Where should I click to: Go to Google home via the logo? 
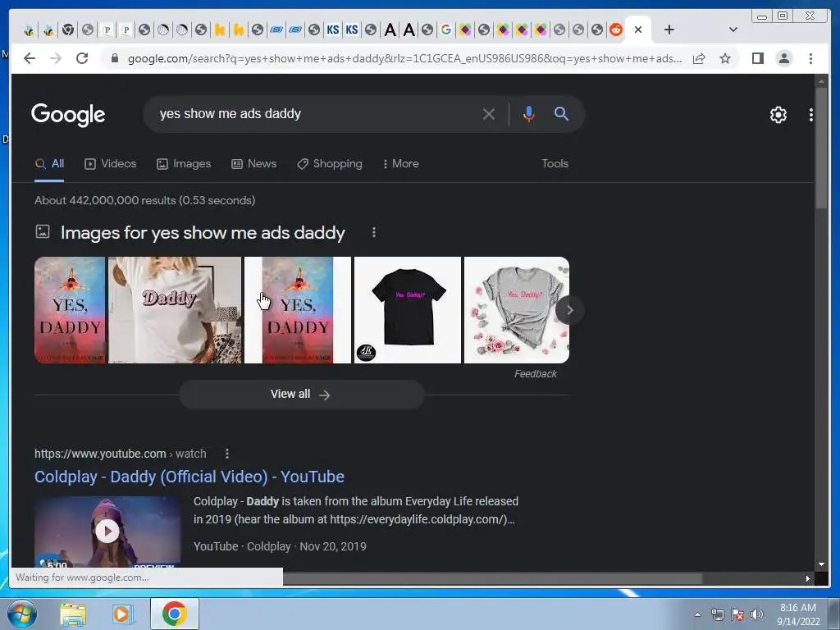tap(68, 114)
